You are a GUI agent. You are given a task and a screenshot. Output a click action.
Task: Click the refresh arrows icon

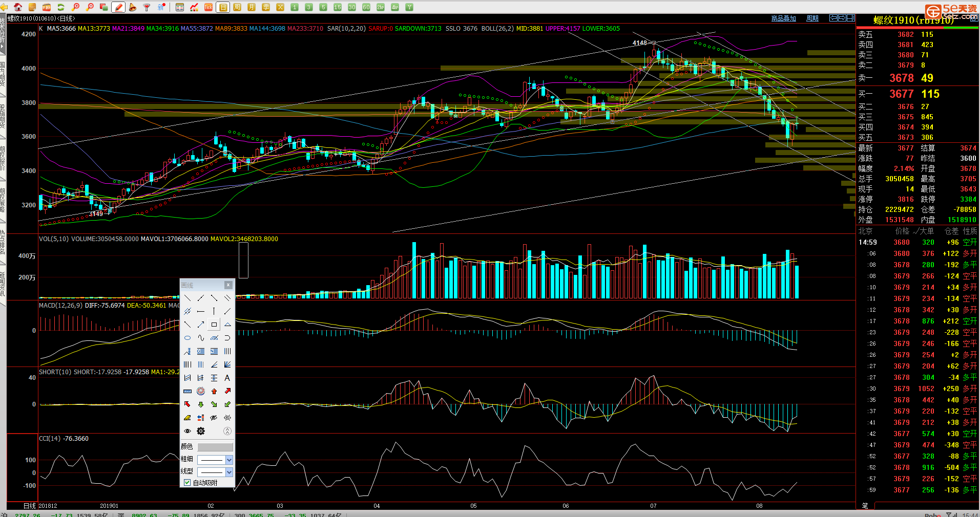click(61, 7)
